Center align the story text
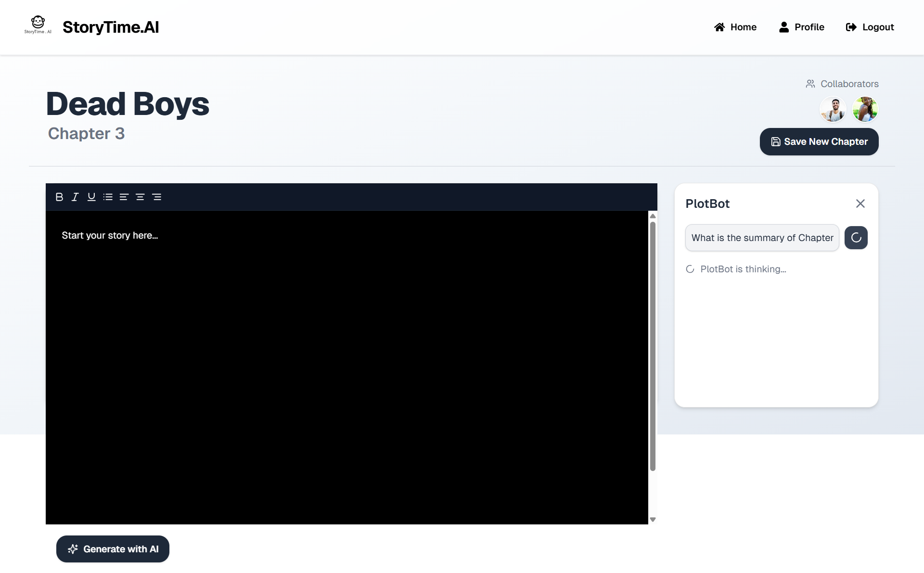The image size is (924, 573). pyautogui.click(x=140, y=197)
